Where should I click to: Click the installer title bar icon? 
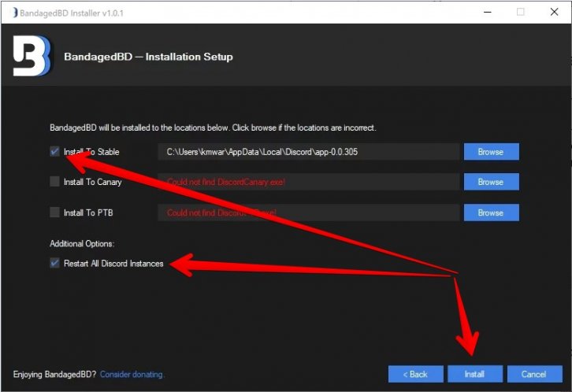(15, 13)
